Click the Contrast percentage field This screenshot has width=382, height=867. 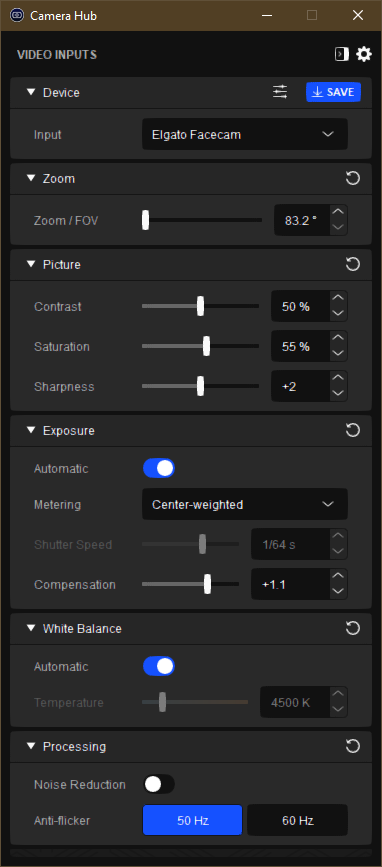(x=299, y=306)
